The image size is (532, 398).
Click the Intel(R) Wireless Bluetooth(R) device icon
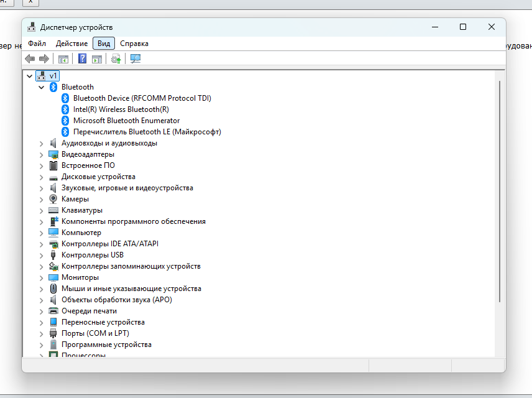[65, 109]
